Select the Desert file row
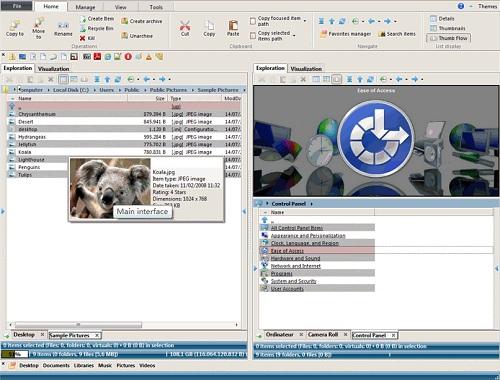Image resolution: width=500 pixels, height=380 pixels. pyautogui.click(x=124, y=122)
